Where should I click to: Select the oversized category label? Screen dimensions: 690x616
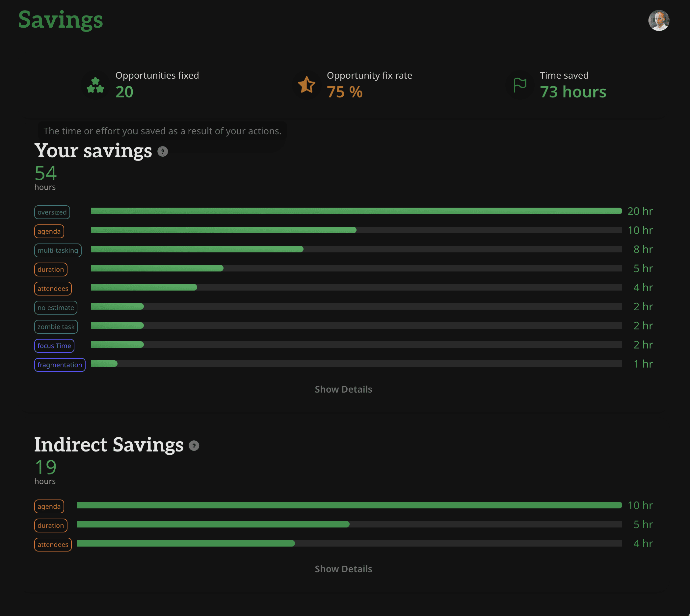52,212
